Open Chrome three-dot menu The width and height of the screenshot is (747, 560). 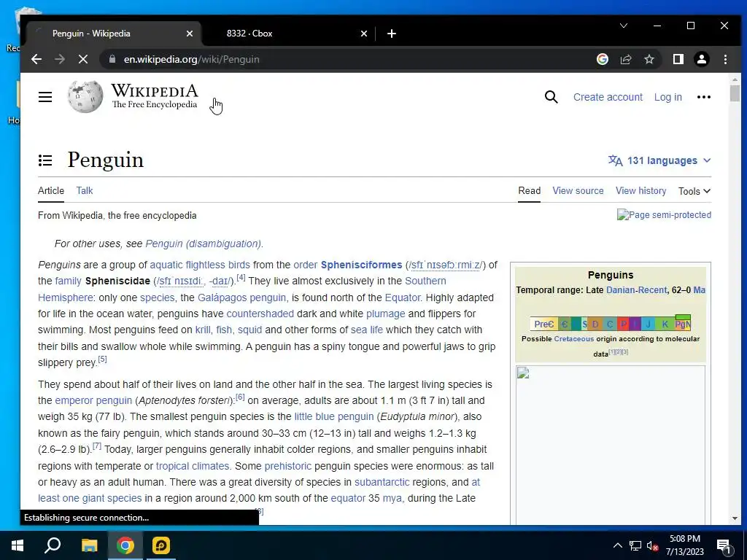tap(725, 60)
